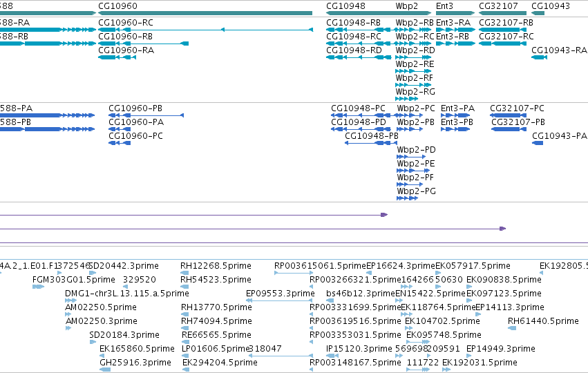Click protein CG10943-PA label
588x373 pixels.
click(560, 136)
